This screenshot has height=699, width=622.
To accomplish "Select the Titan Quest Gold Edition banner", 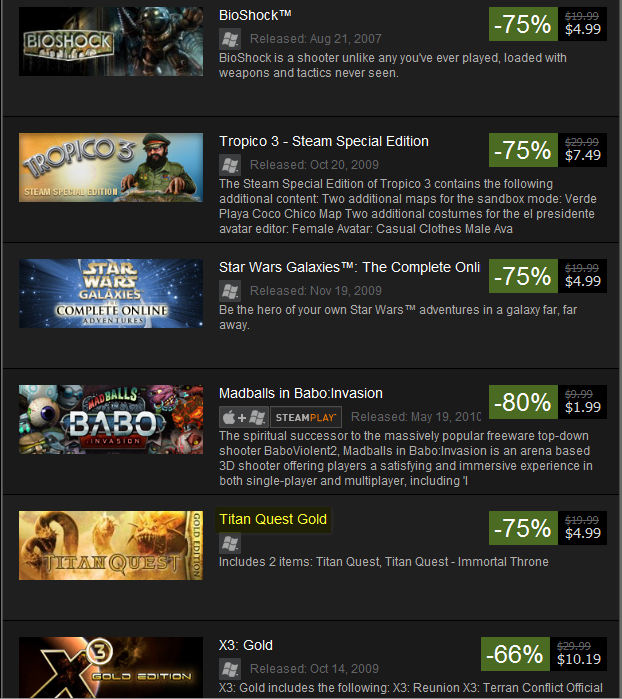I will click(111, 546).
